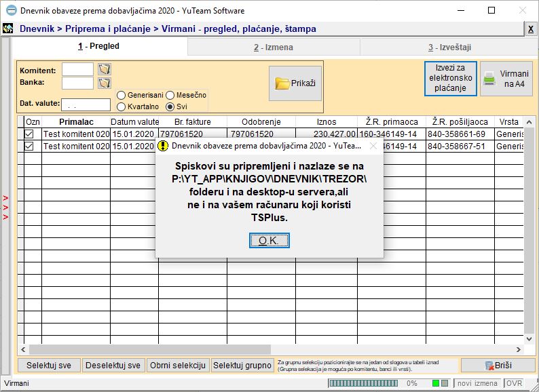Click sender account 840-358667-51
The width and height of the screenshot is (539, 392).
coord(460,146)
